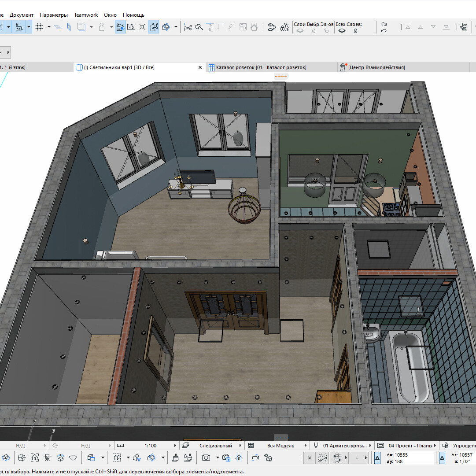The height and width of the screenshot is (476, 476).
Task: Open the Teamwork menu
Action: coord(86,15)
